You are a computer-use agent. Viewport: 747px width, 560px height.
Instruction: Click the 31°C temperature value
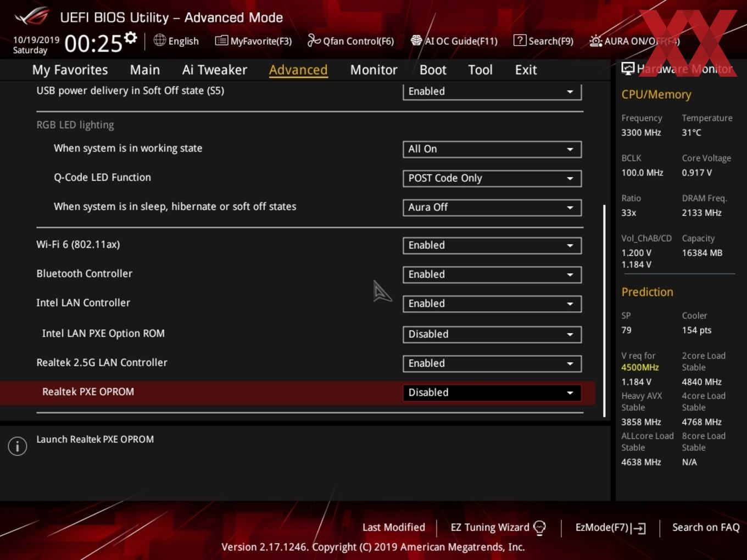pos(692,132)
